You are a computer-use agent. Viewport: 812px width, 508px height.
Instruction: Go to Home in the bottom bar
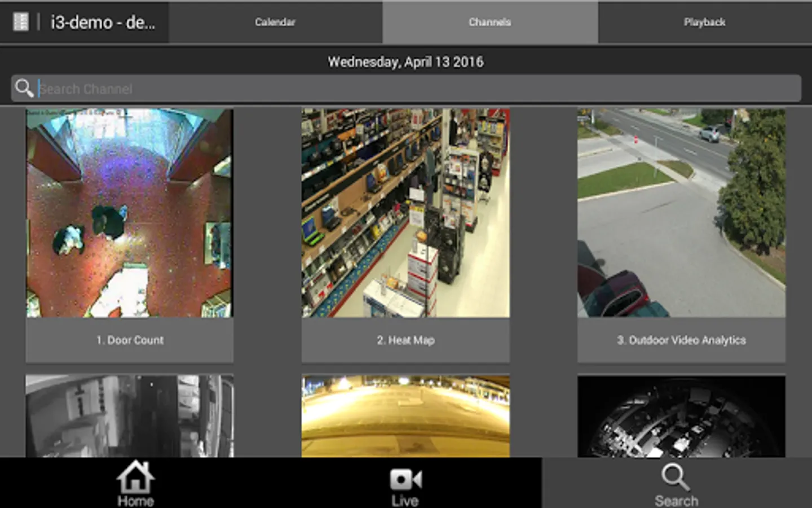coord(135,483)
